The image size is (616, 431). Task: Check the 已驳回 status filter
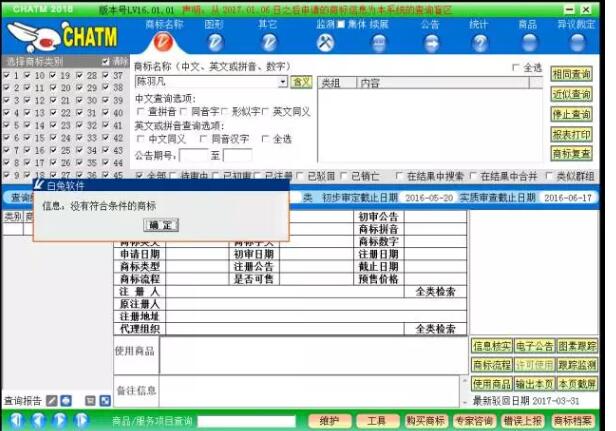(300, 176)
